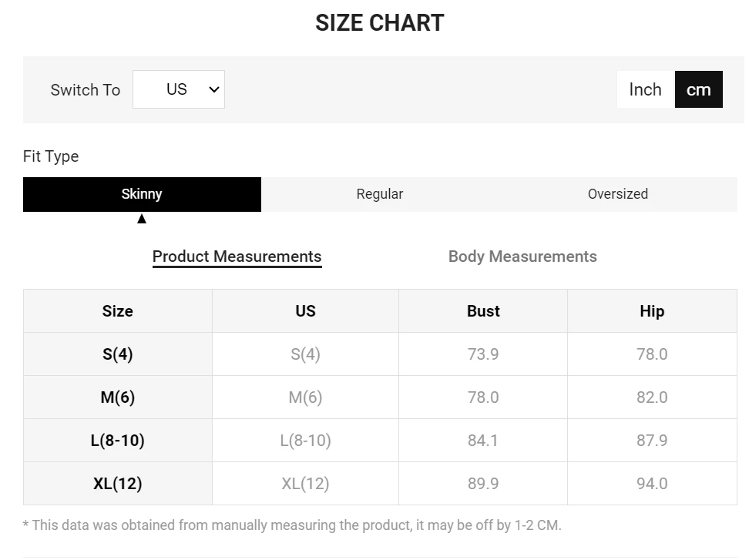Screen dimensions: 749x560
Task: Click the S(4) size row header
Action: pyautogui.click(x=117, y=354)
